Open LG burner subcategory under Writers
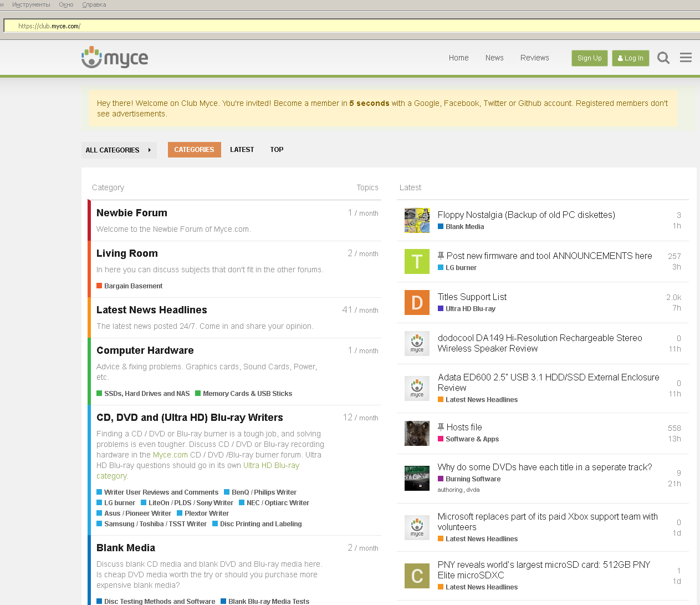 tap(116, 503)
